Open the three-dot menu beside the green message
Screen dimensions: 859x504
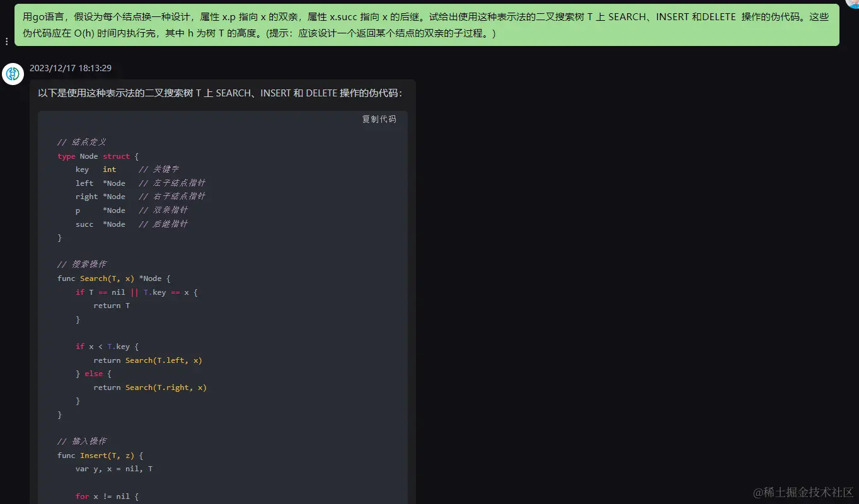point(6,42)
